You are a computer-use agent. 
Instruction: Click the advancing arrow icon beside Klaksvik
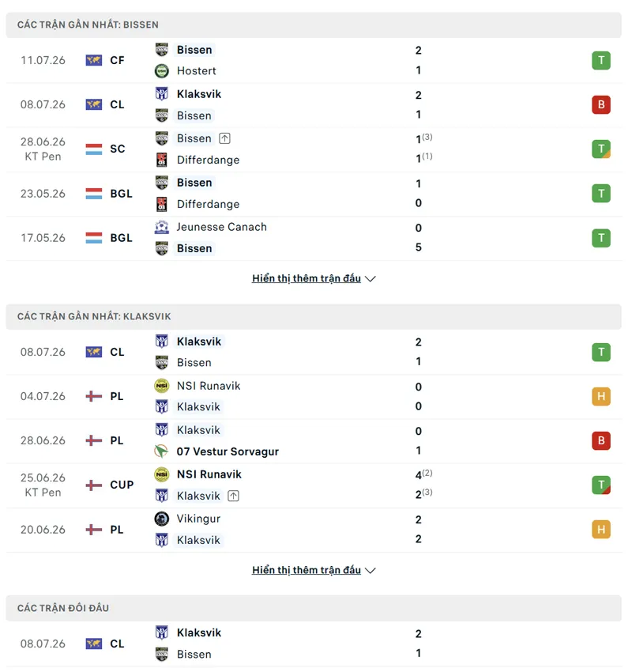pyautogui.click(x=233, y=496)
